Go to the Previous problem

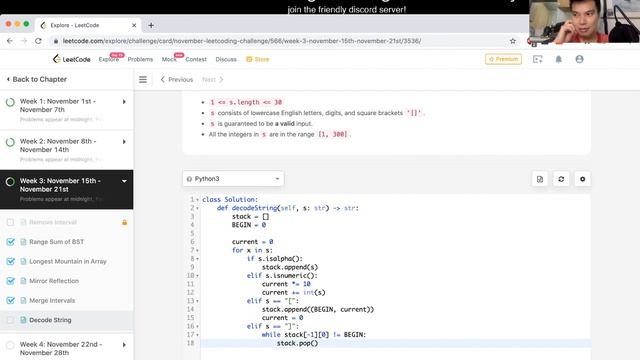[x=177, y=80]
